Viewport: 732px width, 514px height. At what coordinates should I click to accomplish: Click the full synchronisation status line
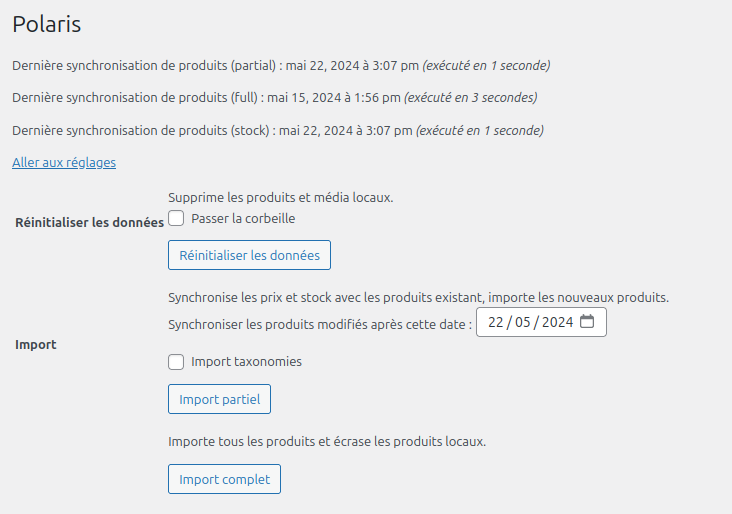[274, 98]
